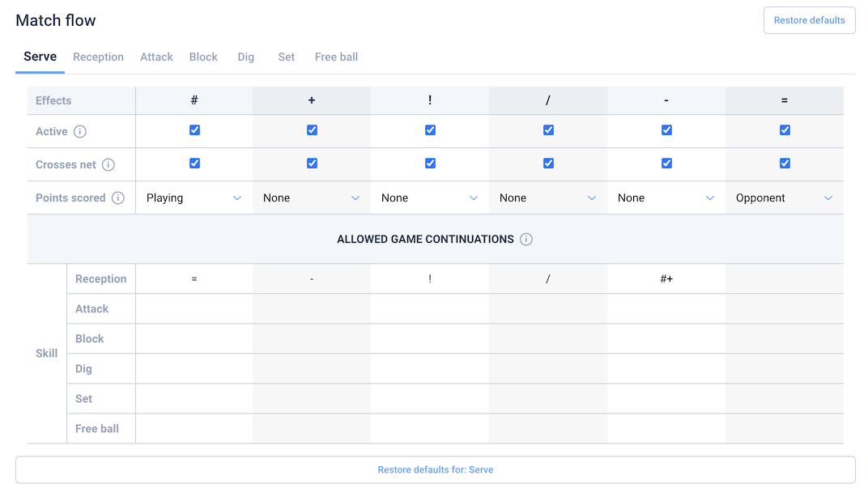Screen dimensions: 868x488
Task: Uncheck the Active checkbox under # column
Action: tap(194, 130)
